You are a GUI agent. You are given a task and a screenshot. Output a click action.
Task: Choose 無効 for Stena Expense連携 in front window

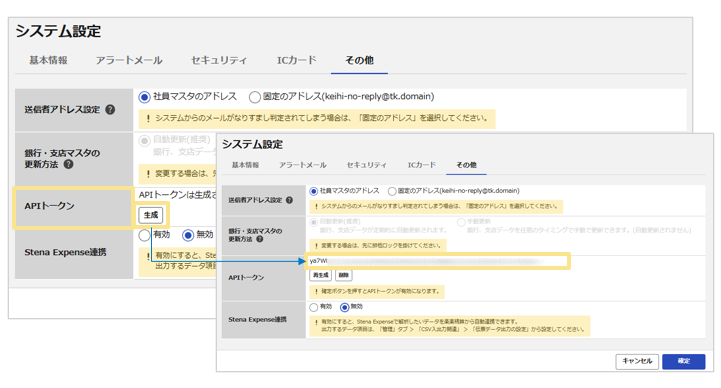click(344, 307)
